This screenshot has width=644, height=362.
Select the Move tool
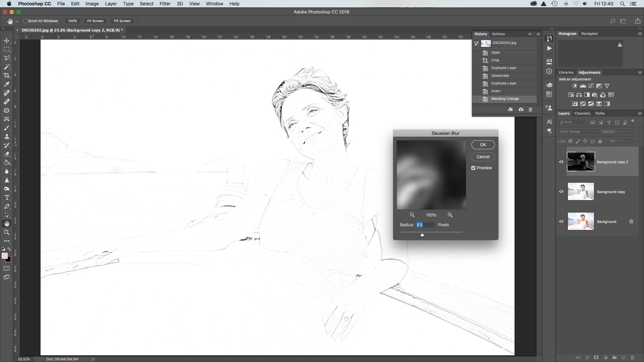[7, 41]
